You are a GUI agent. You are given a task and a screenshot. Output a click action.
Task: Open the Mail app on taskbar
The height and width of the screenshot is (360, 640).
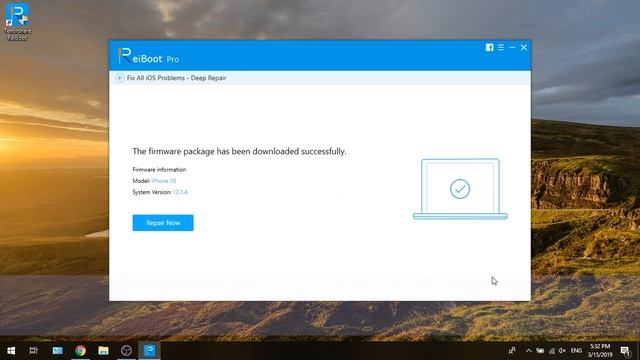coord(58,351)
